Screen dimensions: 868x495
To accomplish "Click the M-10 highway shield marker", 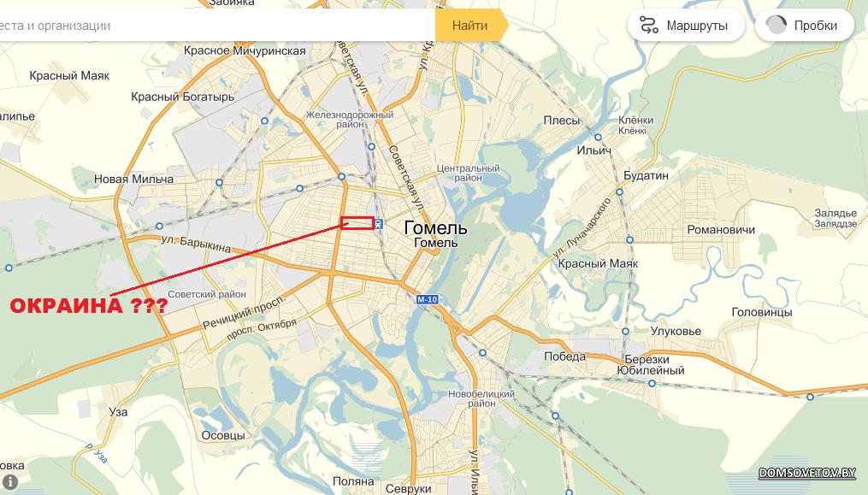I will coord(428,299).
